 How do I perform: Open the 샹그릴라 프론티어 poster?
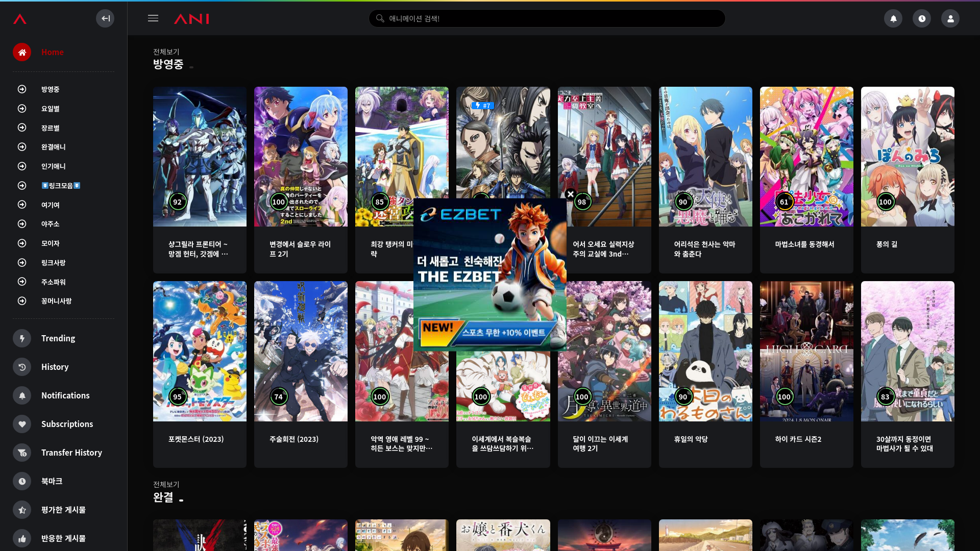[200, 157]
